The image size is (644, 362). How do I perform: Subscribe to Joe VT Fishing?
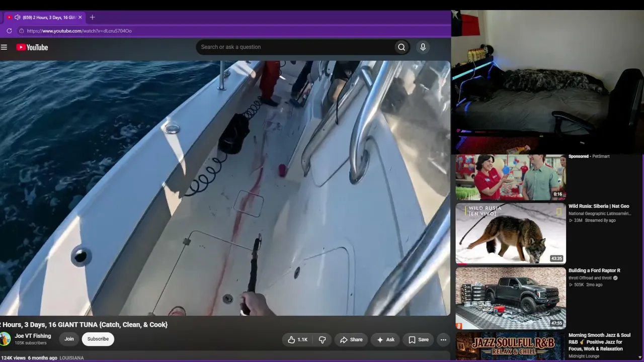pos(98,339)
